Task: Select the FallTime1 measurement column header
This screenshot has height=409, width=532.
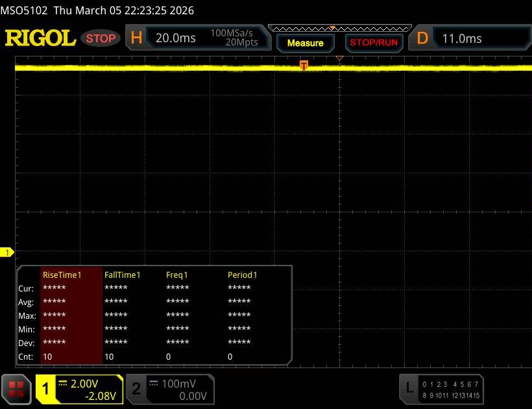Action: click(123, 275)
